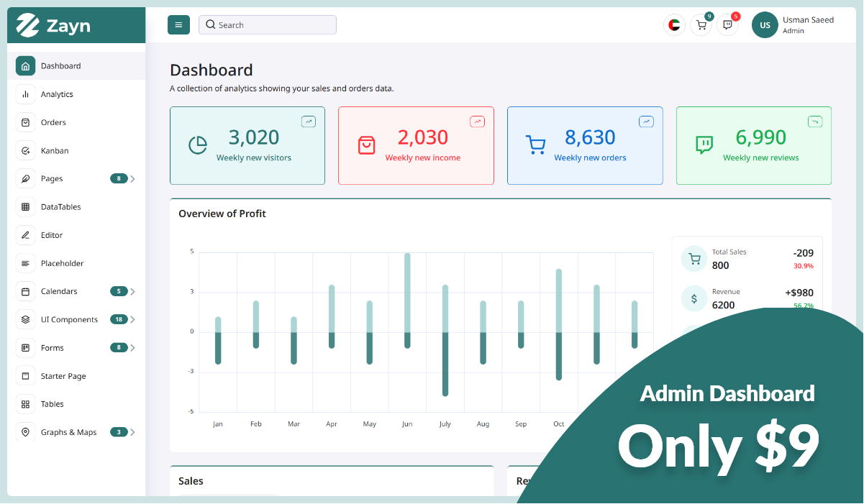Open the Tables section from the sidebar

tap(52, 403)
